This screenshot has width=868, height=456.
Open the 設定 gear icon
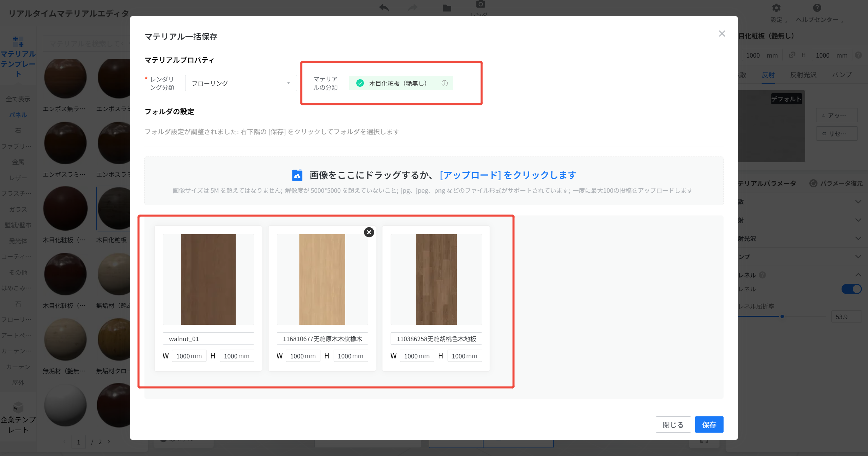(776, 7)
